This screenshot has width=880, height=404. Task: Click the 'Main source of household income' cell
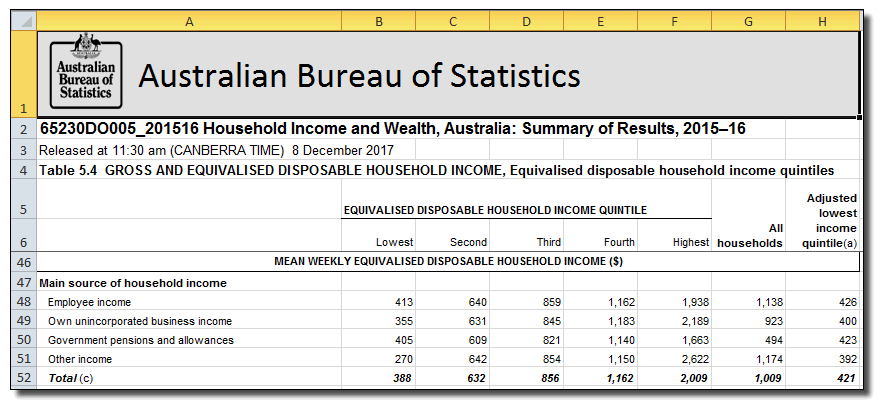click(x=132, y=283)
